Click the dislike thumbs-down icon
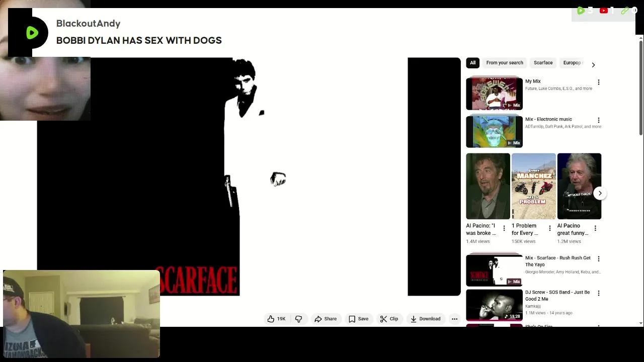The image size is (644, 362). pyautogui.click(x=299, y=319)
